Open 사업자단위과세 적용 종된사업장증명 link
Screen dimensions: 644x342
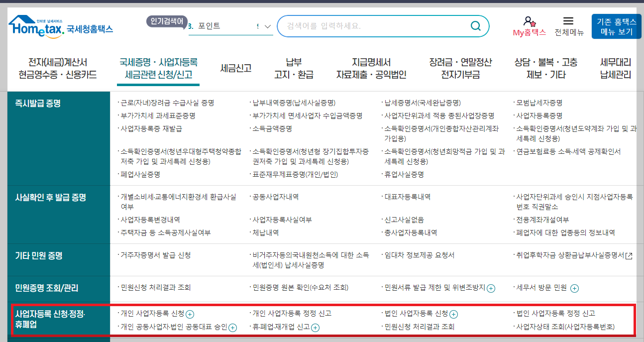pyautogui.click(x=439, y=115)
